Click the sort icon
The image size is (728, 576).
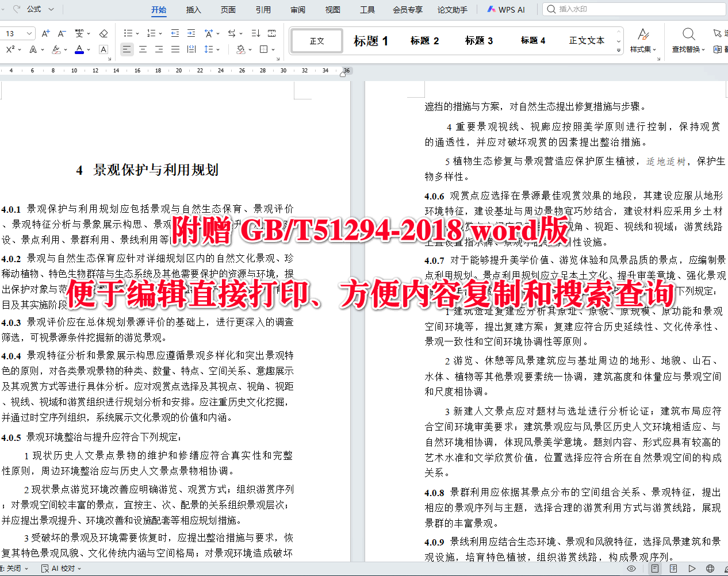(x=256, y=33)
